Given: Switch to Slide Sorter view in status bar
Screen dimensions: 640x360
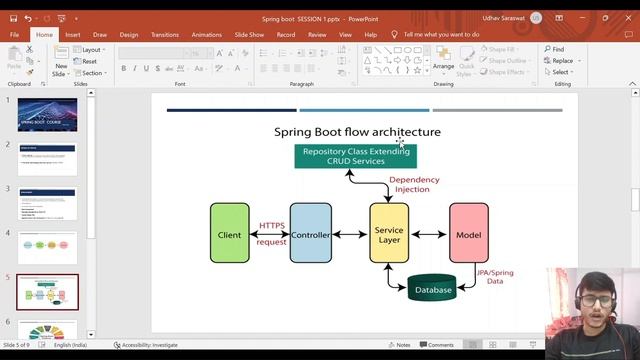Looking at the screenshot, I should 493,345.
